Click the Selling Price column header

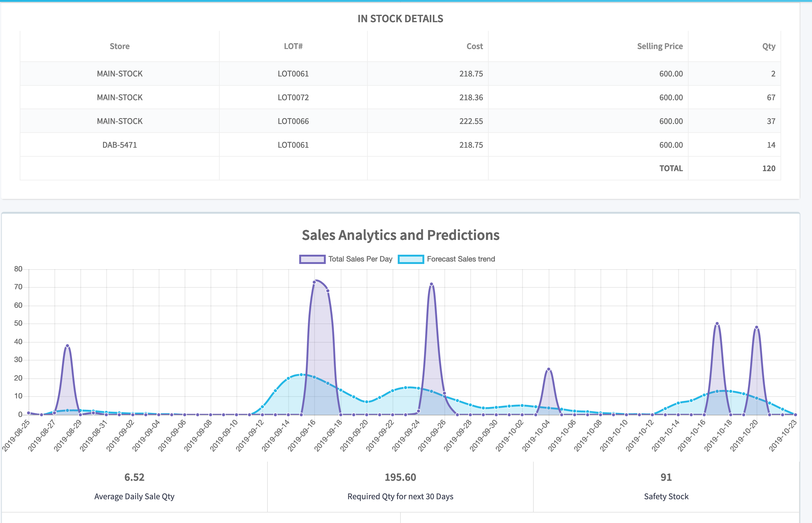point(660,46)
